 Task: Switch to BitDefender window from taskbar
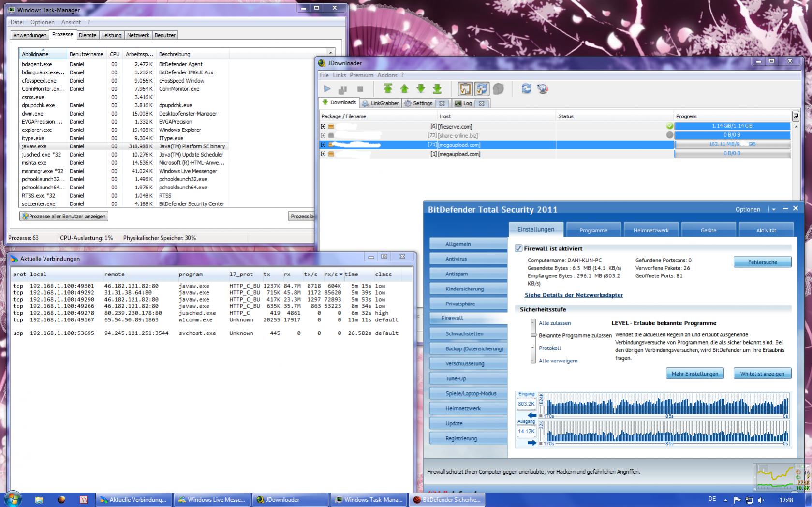447,500
